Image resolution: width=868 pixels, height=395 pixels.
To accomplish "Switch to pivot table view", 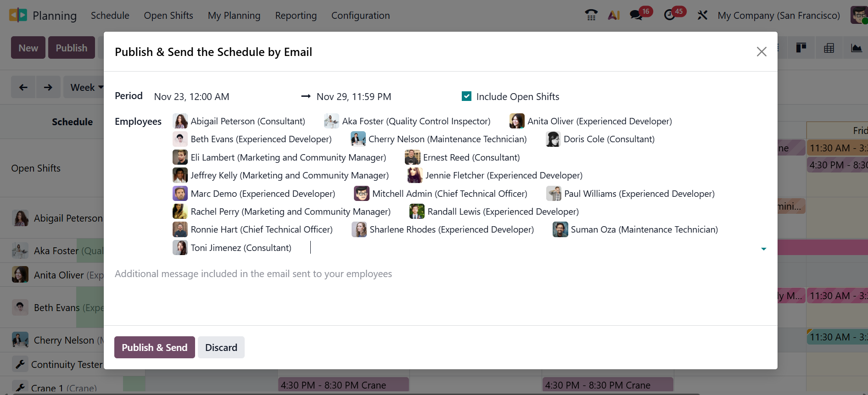I will pos(829,47).
